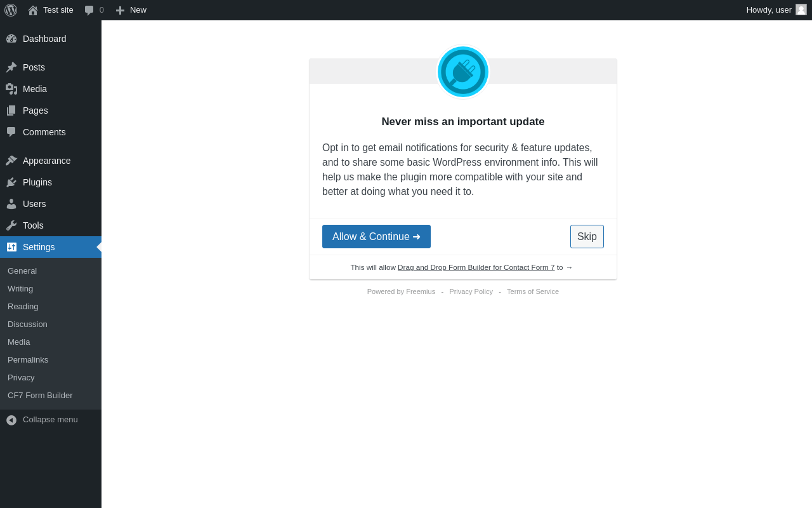
Task: Open Reading settings submenu
Action: coord(23,307)
